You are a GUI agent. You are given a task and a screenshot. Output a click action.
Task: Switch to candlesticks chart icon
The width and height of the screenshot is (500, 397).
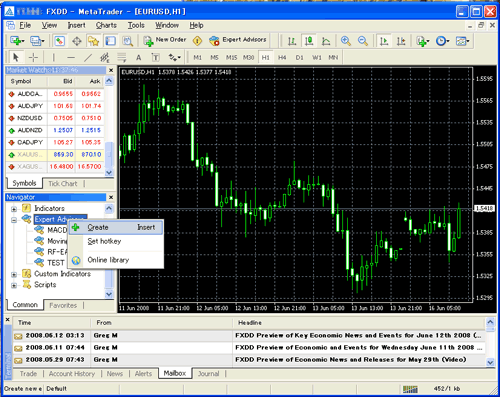309,41
